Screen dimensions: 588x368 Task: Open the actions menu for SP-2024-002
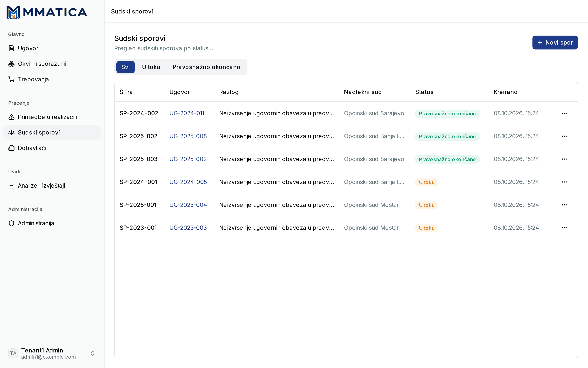tap(564, 113)
